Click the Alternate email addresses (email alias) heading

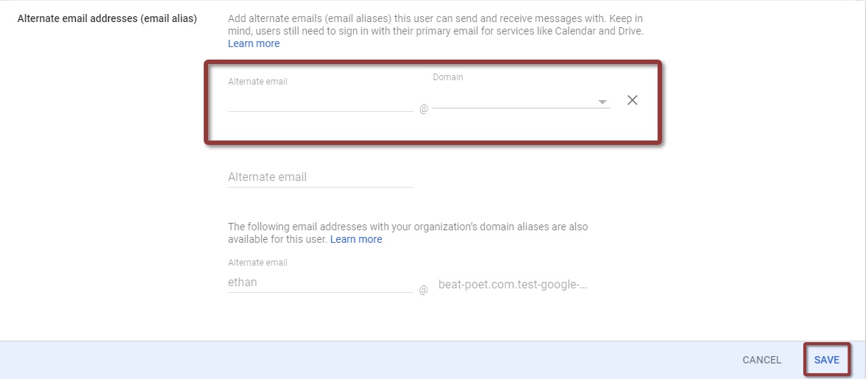coord(107,18)
